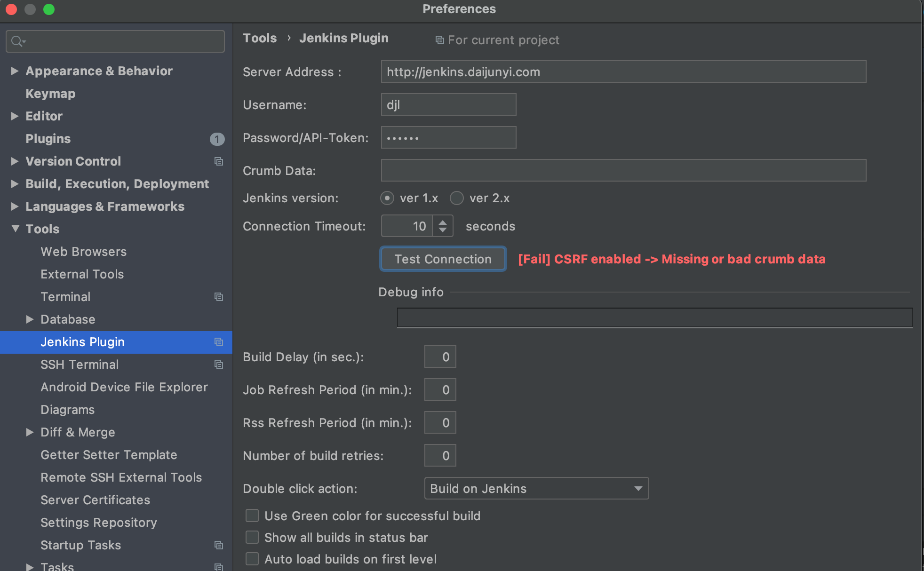This screenshot has width=924, height=571.
Task: Open the Double click action dropdown
Action: click(x=536, y=488)
